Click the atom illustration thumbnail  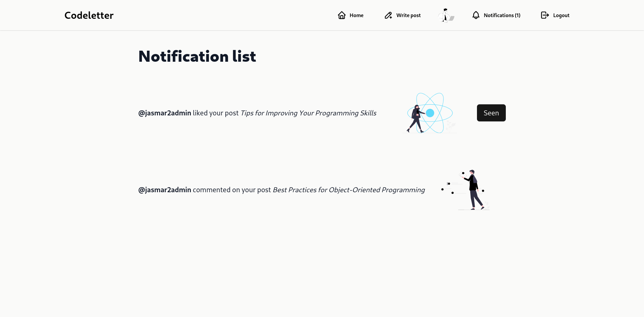click(430, 113)
